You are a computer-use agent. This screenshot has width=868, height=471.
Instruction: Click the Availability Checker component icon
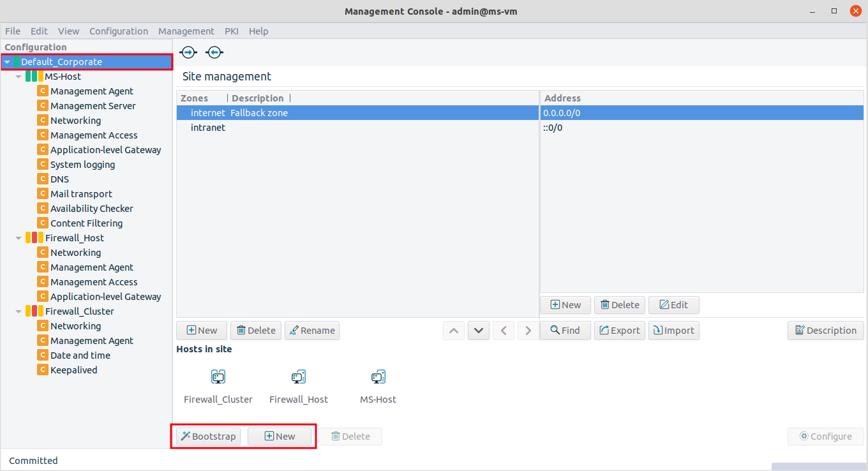coord(43,209)
